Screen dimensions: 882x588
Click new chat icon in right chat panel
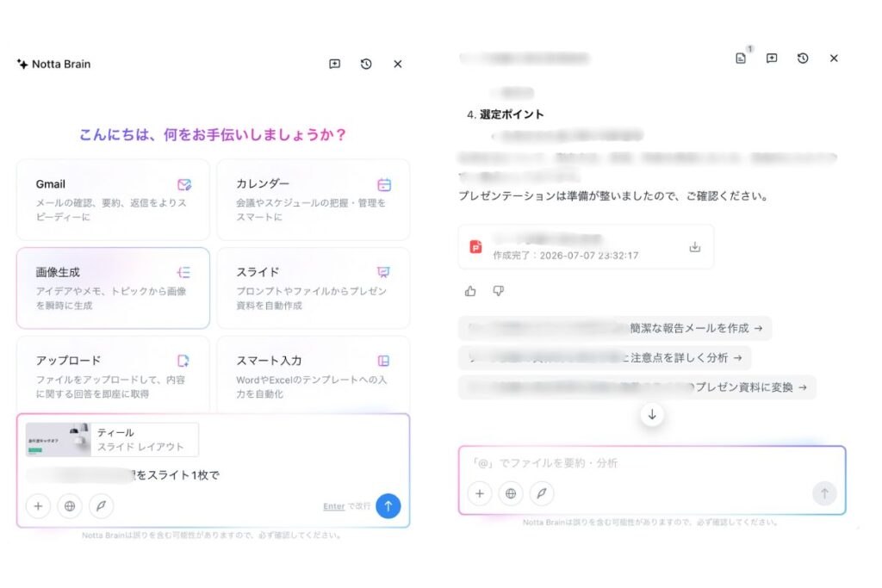(772, 58)
